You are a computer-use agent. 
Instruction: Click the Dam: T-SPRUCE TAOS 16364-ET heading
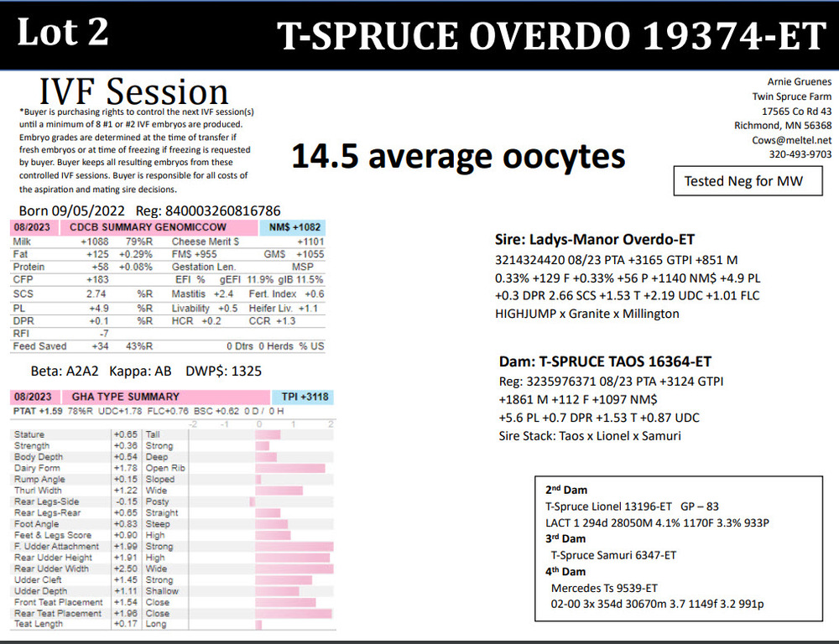(605, 361)
